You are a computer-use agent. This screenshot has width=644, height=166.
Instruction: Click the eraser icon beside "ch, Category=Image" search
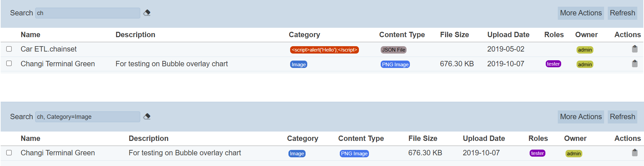click(x=147, y=117)
